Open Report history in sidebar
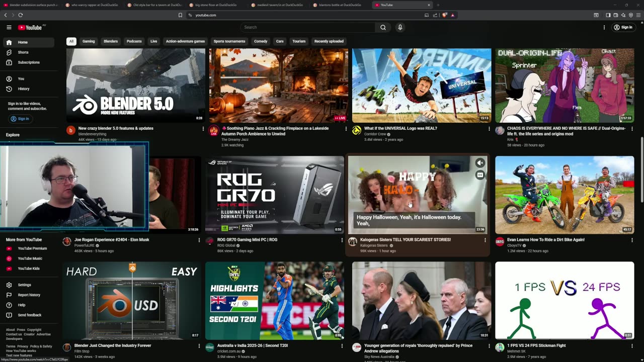Viewport: 644px width, 362px height. pyautogui.click(x=30, y=295)
